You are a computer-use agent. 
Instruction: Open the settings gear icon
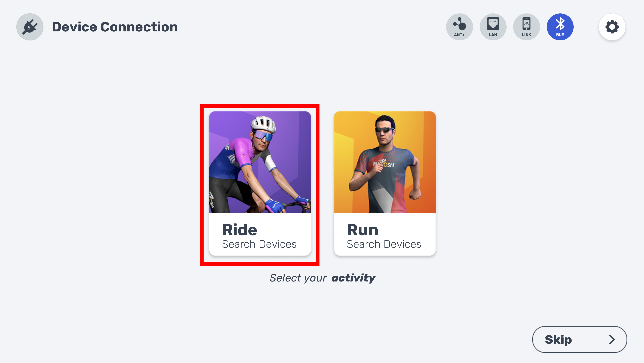[x=612, y=27]
